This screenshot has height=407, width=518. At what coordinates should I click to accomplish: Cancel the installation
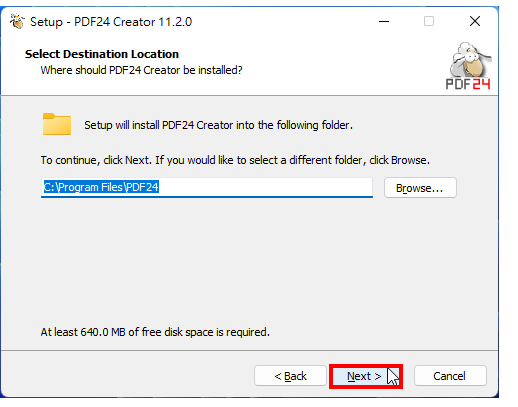(x=450, y=376)
